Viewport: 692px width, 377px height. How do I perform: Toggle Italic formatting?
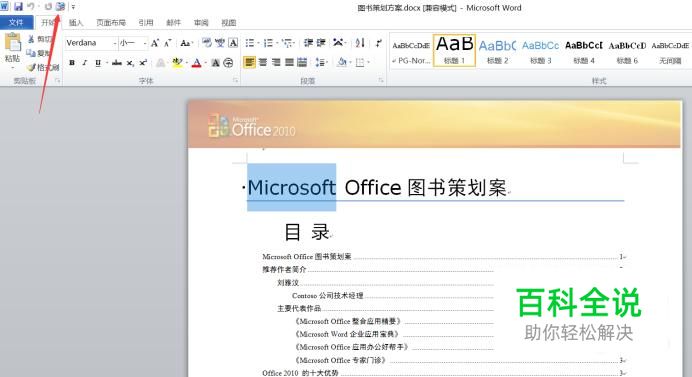pos(85,63)
